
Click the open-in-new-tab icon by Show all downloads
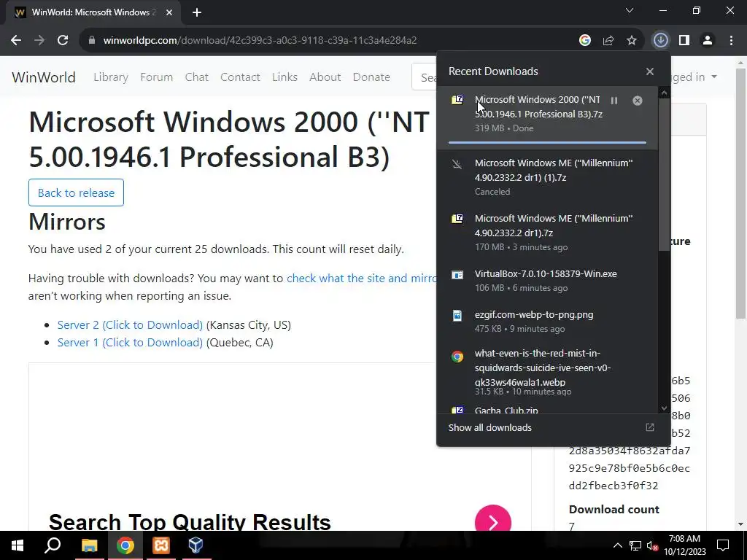[650, 427]
